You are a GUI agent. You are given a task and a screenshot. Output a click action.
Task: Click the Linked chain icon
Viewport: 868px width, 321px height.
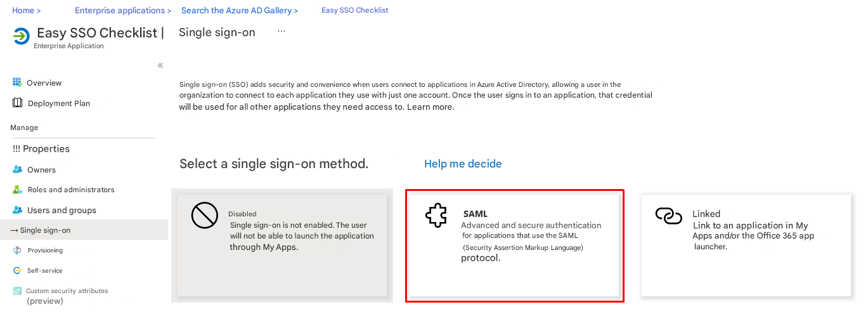tap(668, 216)
